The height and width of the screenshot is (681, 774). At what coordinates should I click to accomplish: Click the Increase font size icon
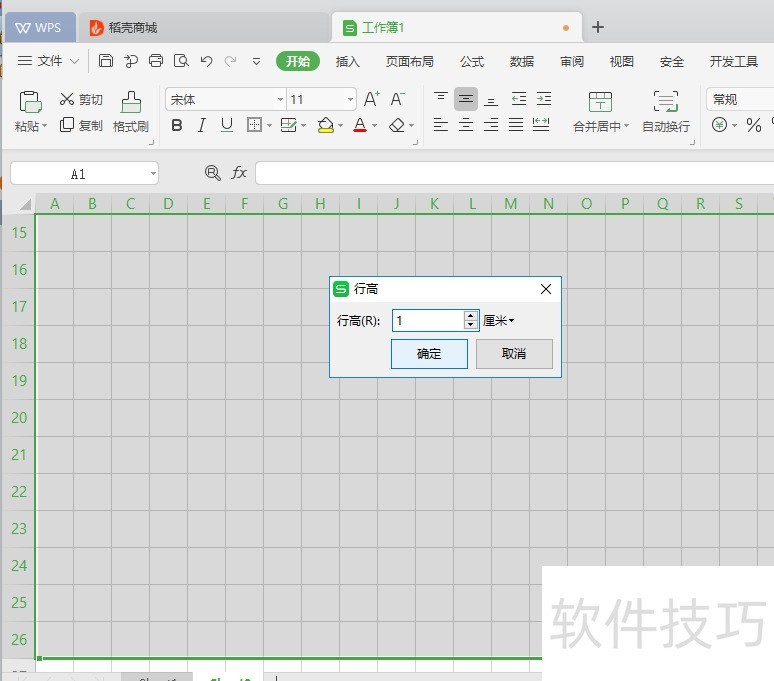371,99
